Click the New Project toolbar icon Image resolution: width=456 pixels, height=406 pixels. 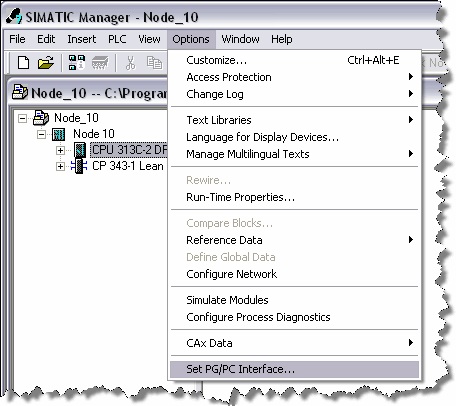[x=23, y=62]
